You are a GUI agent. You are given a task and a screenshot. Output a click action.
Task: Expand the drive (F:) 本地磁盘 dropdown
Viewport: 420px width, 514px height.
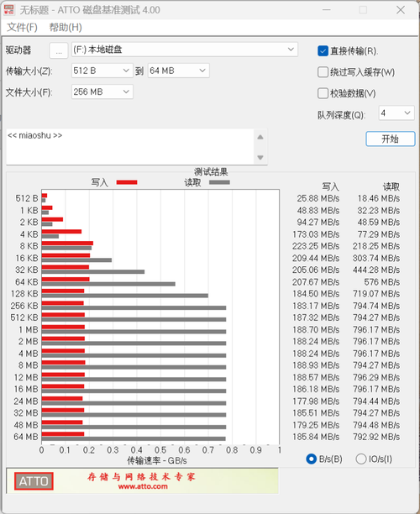click(x=185, y=50)
